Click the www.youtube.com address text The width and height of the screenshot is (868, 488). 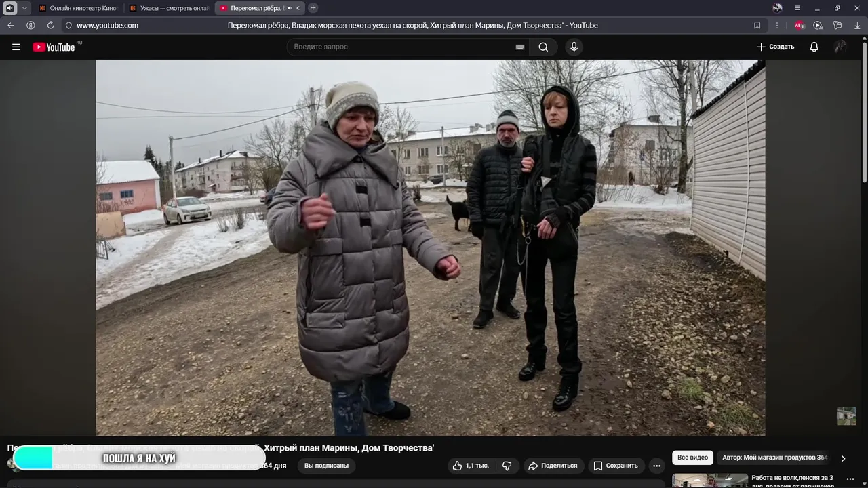point(107,25)
